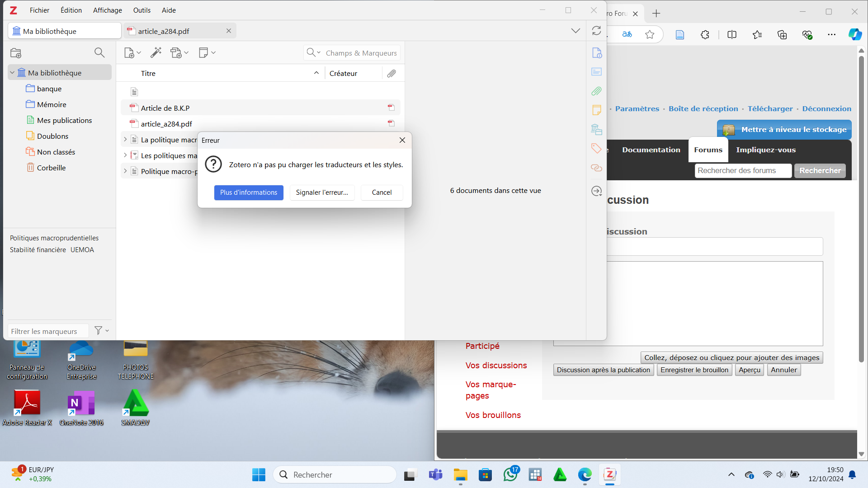This screenshot has height=488, width=868.
Task: Click the Mettre à niveau le stockage button
Action: (784, 130)
